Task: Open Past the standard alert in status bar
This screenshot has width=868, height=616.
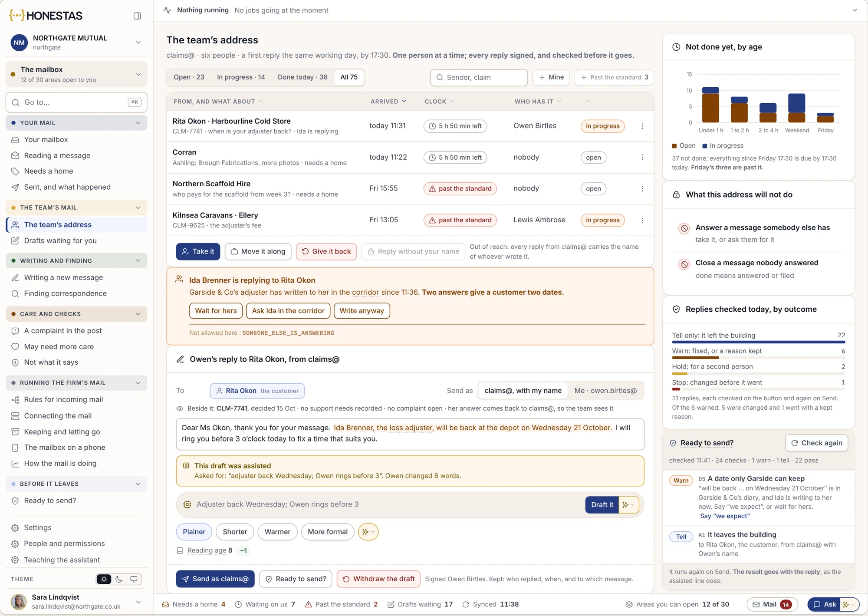Action: click(x=342, y=604)
